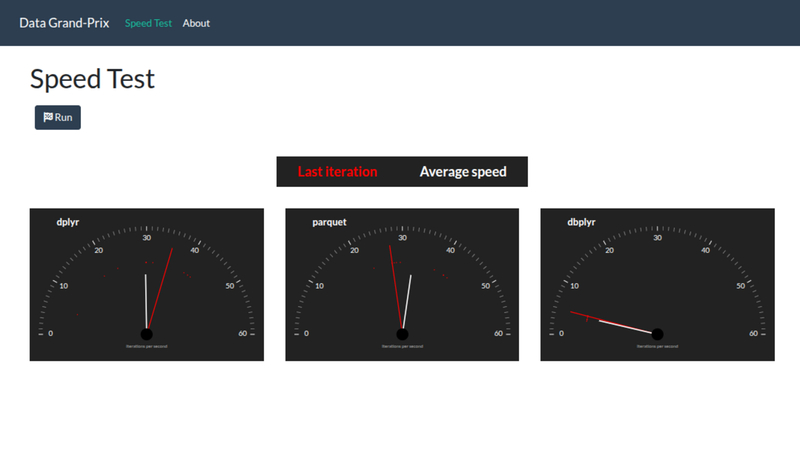Click the 60 mark on the dbplyr gauge
800x450 pixels.
(753, 334)
